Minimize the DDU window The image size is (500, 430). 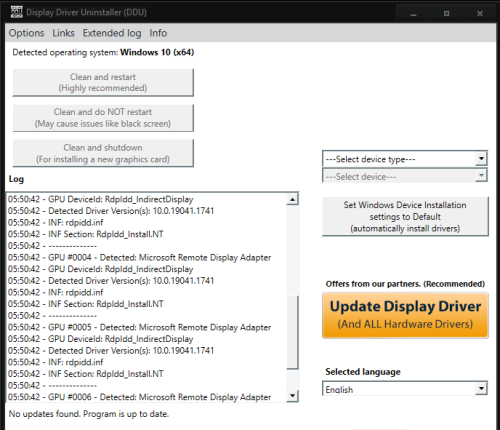pos(413,13)
